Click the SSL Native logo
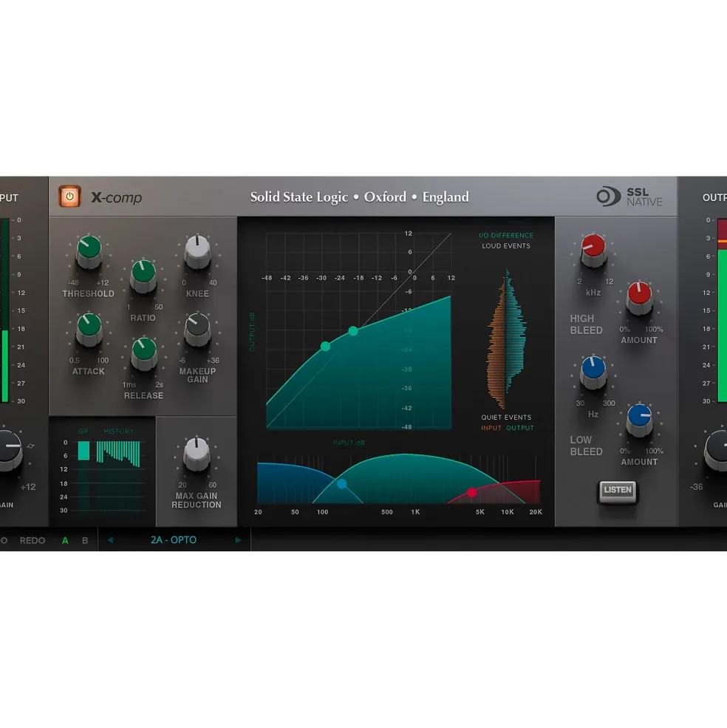This screenshot has width=727, height=728. (629, 197)
